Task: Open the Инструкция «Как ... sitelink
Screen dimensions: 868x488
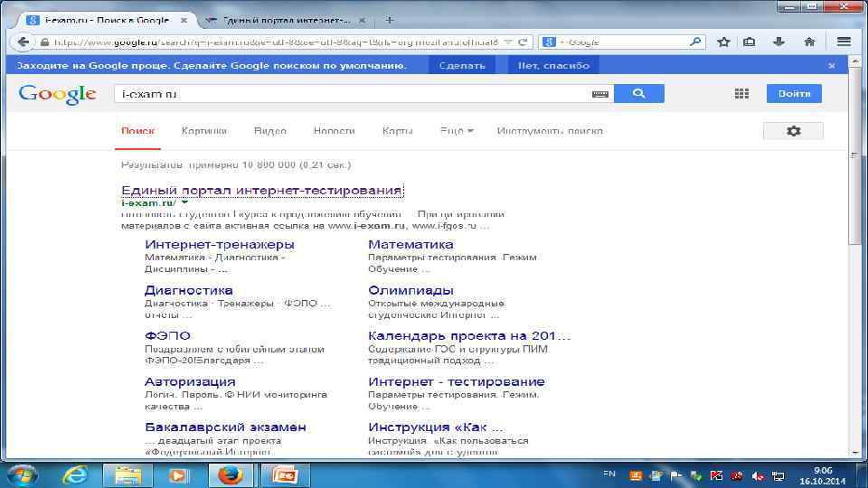Action: tap(435, 427)
